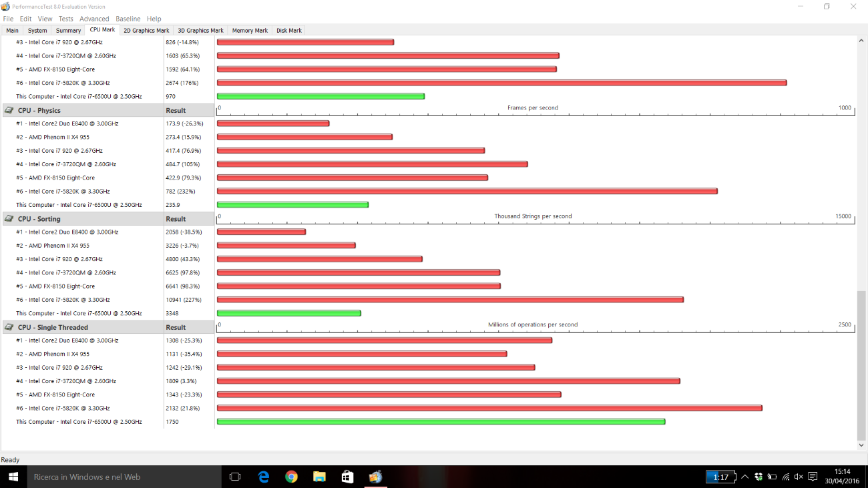Click the Result column header for Single Threaded
Viewport: 868px width, 488px height.
[189, 327]
